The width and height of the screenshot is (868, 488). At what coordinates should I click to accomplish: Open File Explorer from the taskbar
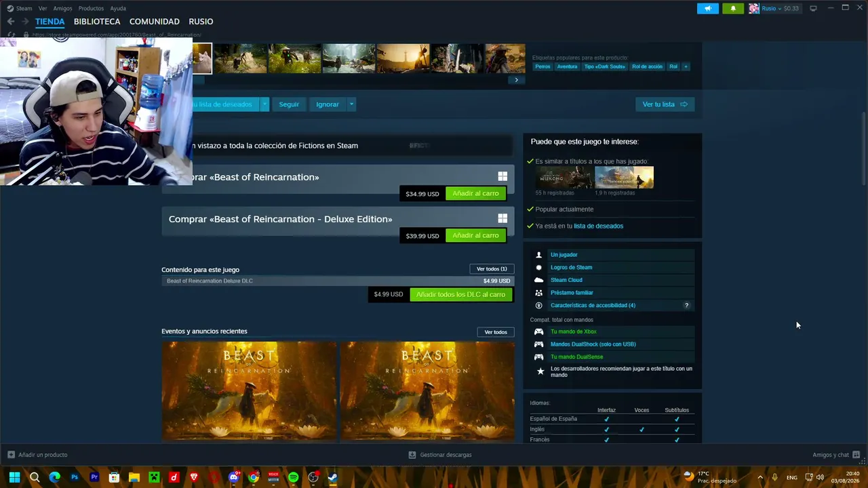(134, 477)
